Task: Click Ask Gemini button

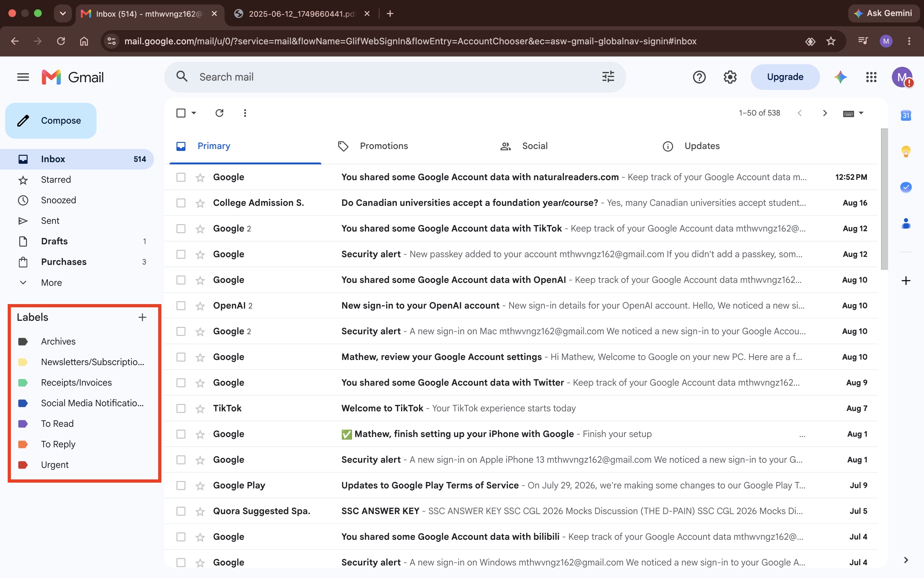Action: point(883,13)
